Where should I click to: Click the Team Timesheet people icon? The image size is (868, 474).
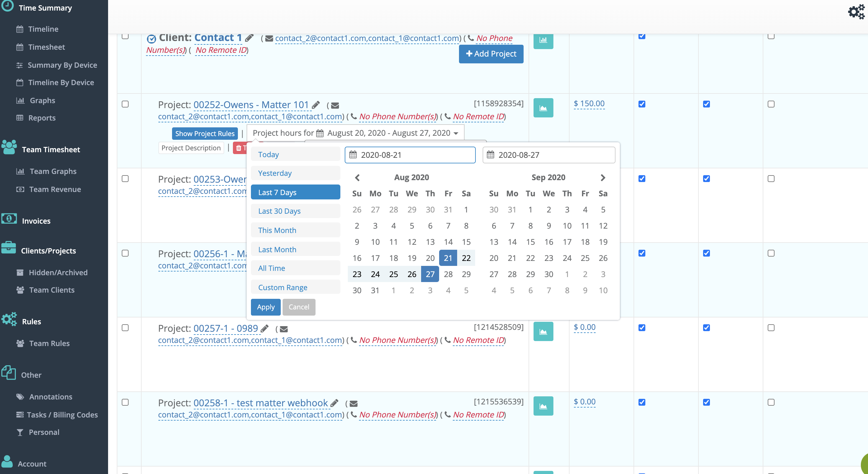tap(9, 147)
